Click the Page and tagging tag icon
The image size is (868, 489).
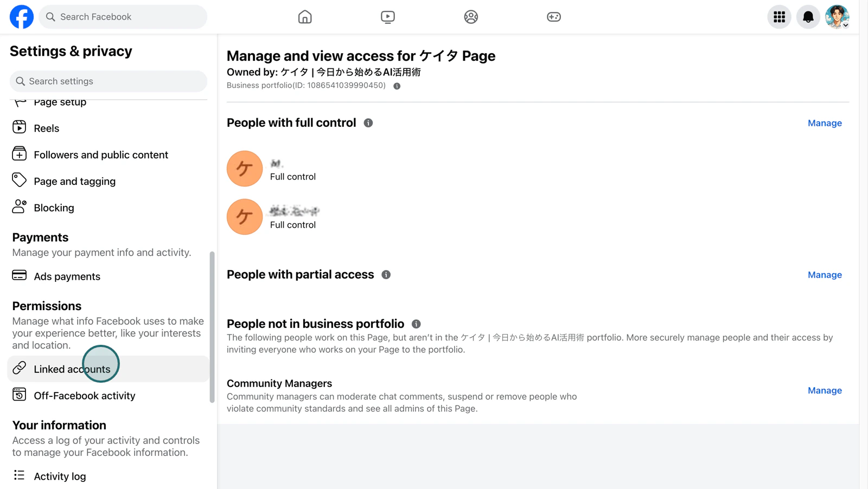[x=19, y=180]
